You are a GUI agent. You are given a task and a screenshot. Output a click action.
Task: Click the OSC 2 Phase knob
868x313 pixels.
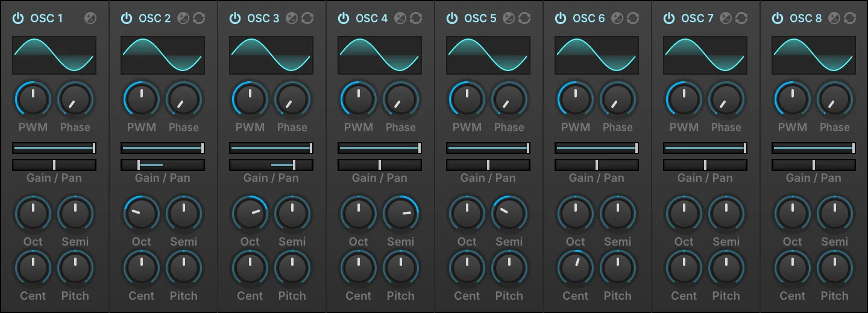pos(184,99)
